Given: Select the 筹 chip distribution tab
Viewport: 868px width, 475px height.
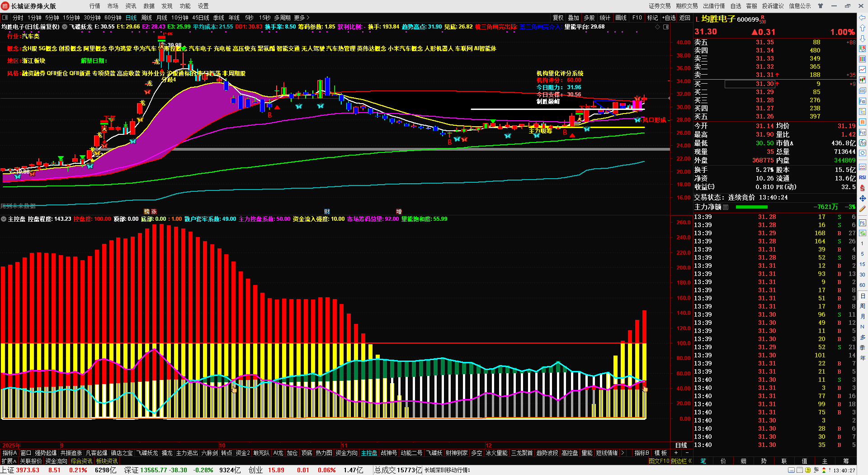Looking at the screenshot, I should pos(846,461).
